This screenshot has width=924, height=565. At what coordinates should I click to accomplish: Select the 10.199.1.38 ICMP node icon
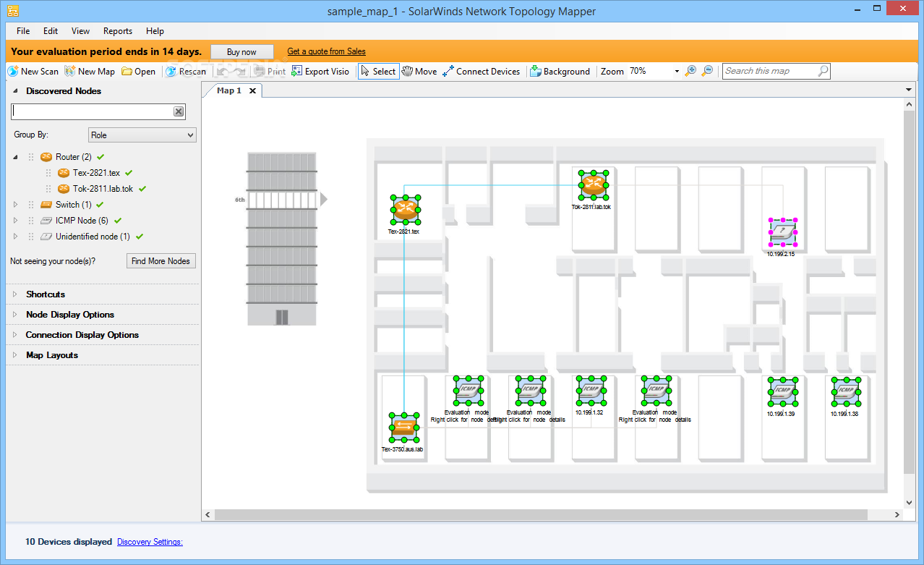click(x=846, y=392)
